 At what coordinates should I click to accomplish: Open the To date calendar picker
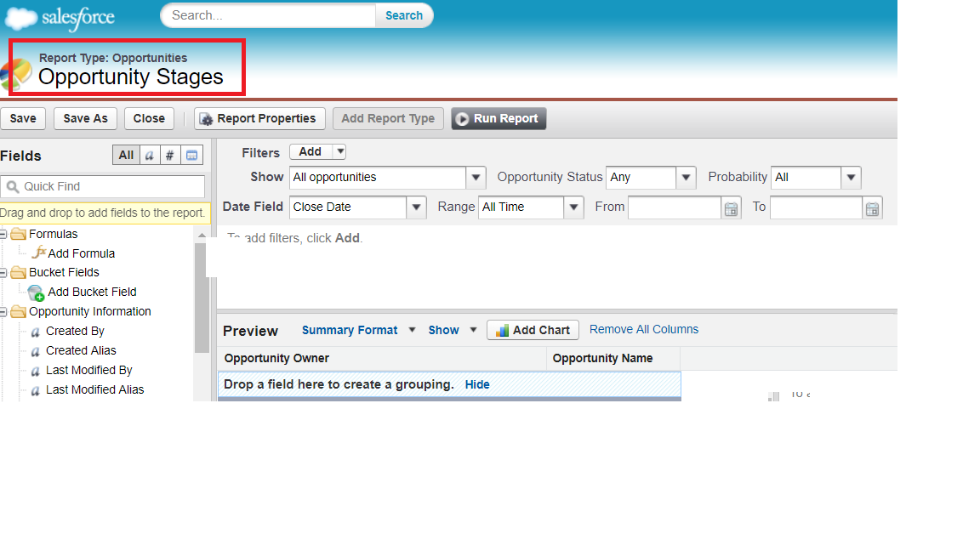tap(873, 208)
